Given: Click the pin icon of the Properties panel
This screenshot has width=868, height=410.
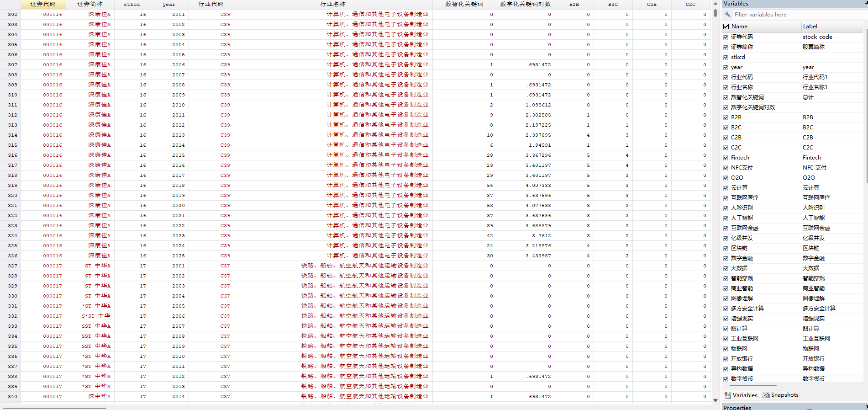Looking at the screenshot, I should point(866,407).
